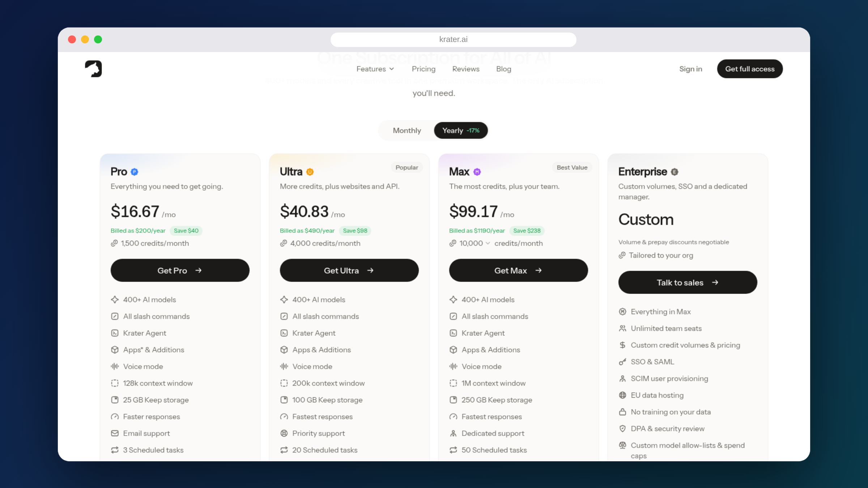Image resolution: width=868 pixels, height=488 pixels.
Task: Click Sign in link
Action: click(x=690, y=69)
